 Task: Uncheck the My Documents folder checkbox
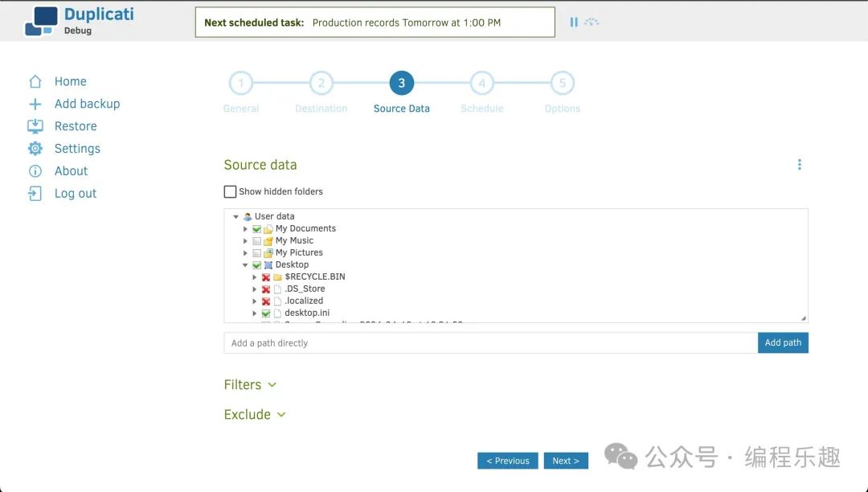pos(257,229)
